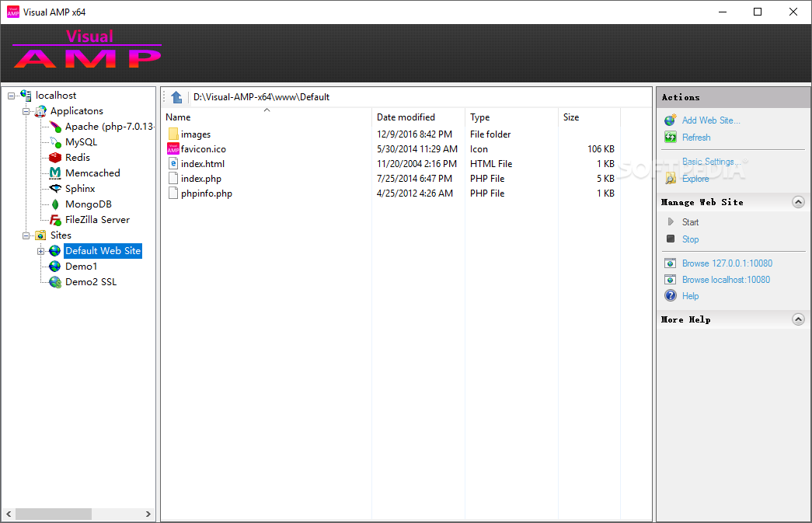Select the Memcached tree item
The height and width of the screenshot is (523, 812).
coord(92,173)
